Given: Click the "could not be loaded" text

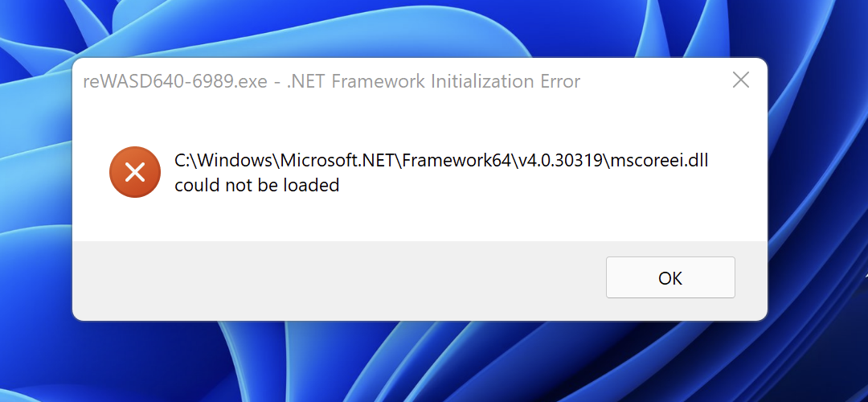Looking at the screenshot, I should pyautogui.click(x=257, y=185).
